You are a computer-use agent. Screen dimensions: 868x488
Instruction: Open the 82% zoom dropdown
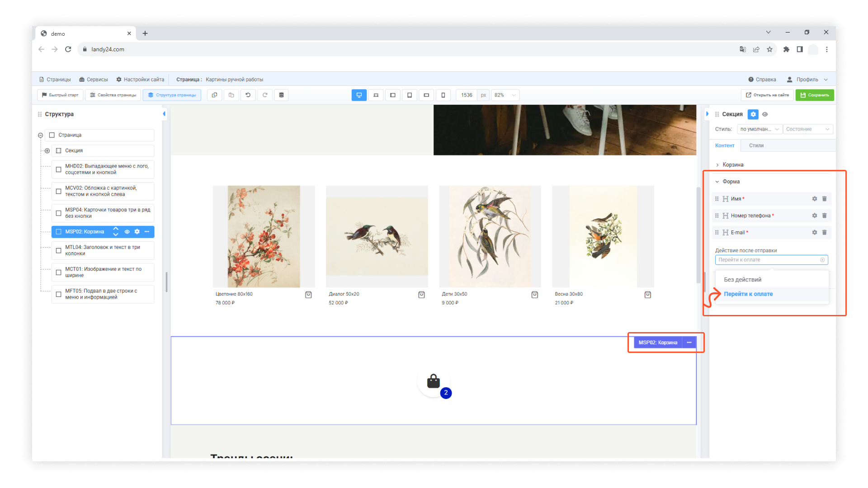pyautogui.click(x=505, y=95)
